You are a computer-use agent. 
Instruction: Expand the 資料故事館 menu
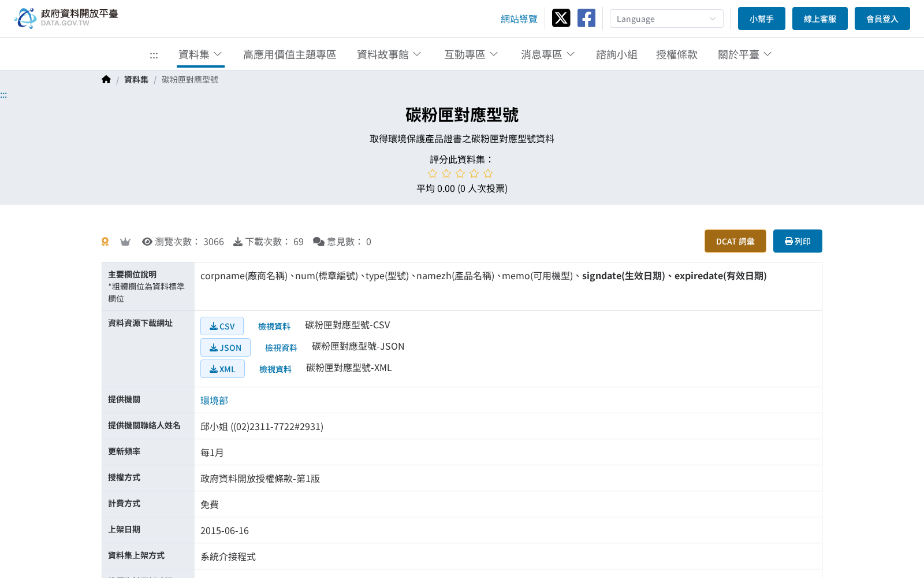pos(389,54)
